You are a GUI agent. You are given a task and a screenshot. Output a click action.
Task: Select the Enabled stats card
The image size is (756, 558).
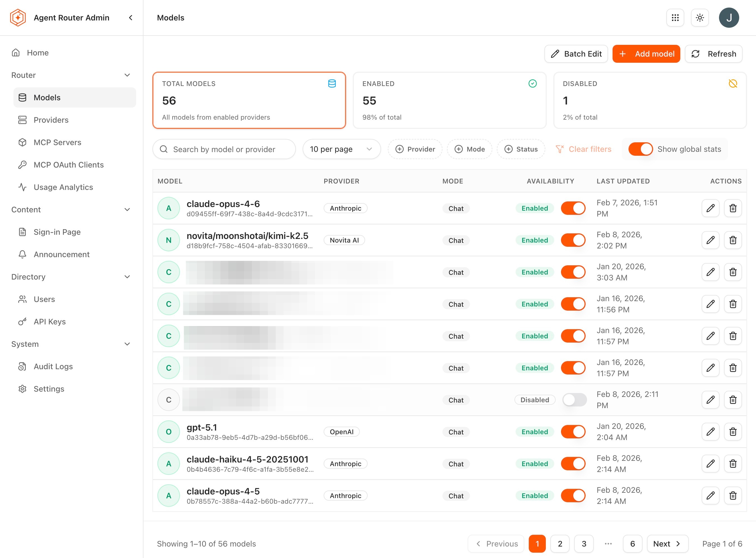[449, 100]
